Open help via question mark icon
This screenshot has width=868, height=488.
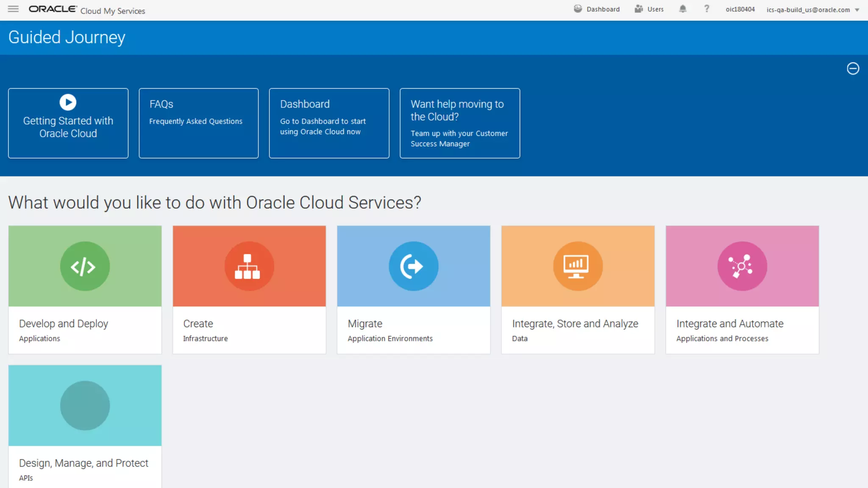(x=707, y=9)
